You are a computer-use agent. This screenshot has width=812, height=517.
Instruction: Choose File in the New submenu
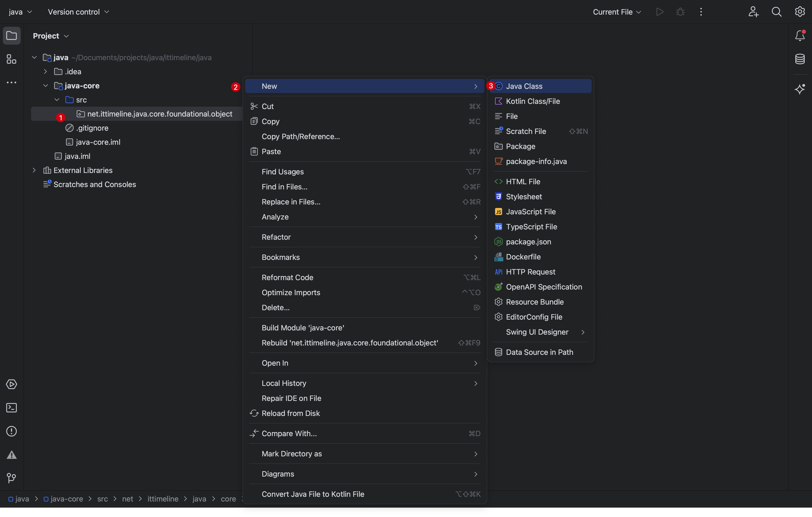541,116
